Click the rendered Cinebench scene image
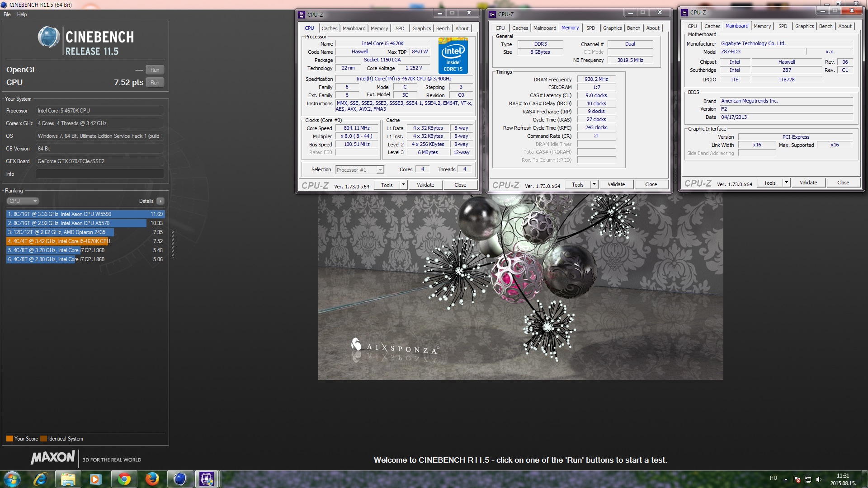868x488 pixels. tap(520, 287)
